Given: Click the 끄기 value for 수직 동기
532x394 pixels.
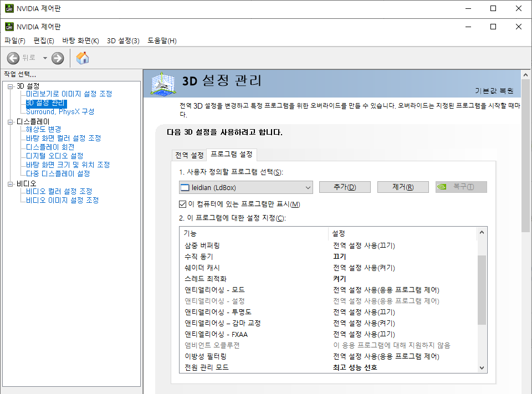Looking at the screenshot, I should (339, 257).
